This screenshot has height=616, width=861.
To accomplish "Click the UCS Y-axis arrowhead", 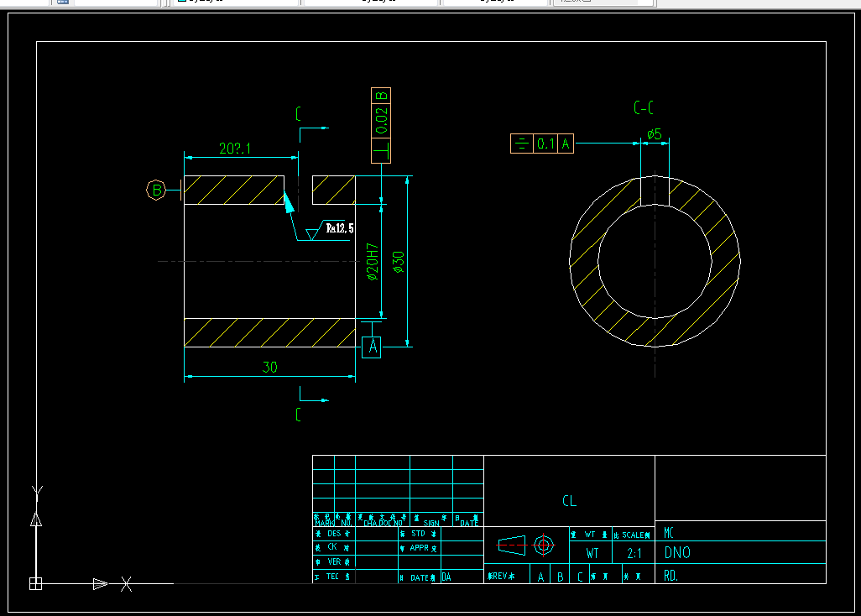I will [36, 519].
